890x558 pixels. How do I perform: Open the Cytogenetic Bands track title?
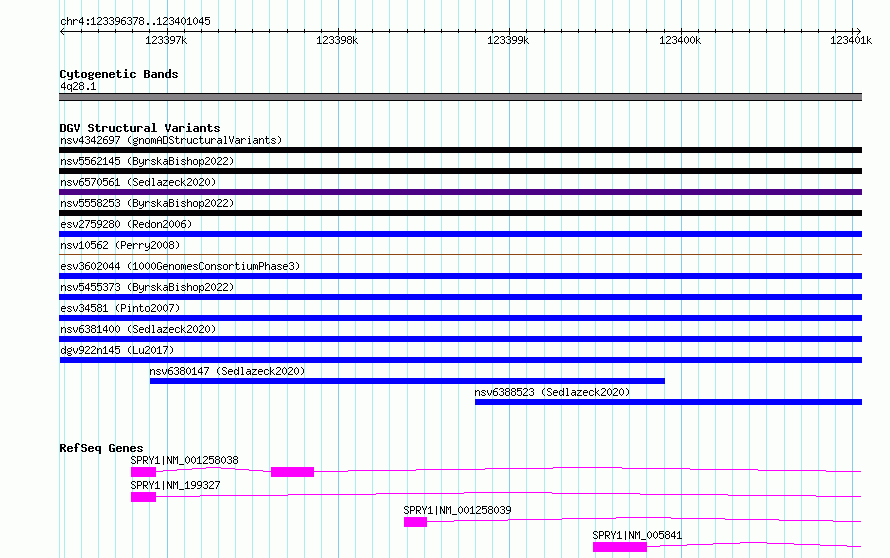pyautogui.click(x=119, y=74)
